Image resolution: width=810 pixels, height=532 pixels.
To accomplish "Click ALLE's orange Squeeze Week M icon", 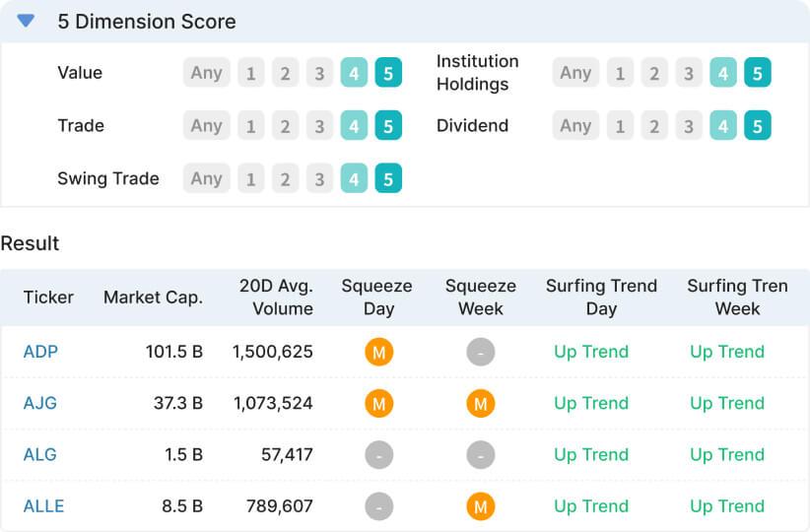I will click(481, 506).
